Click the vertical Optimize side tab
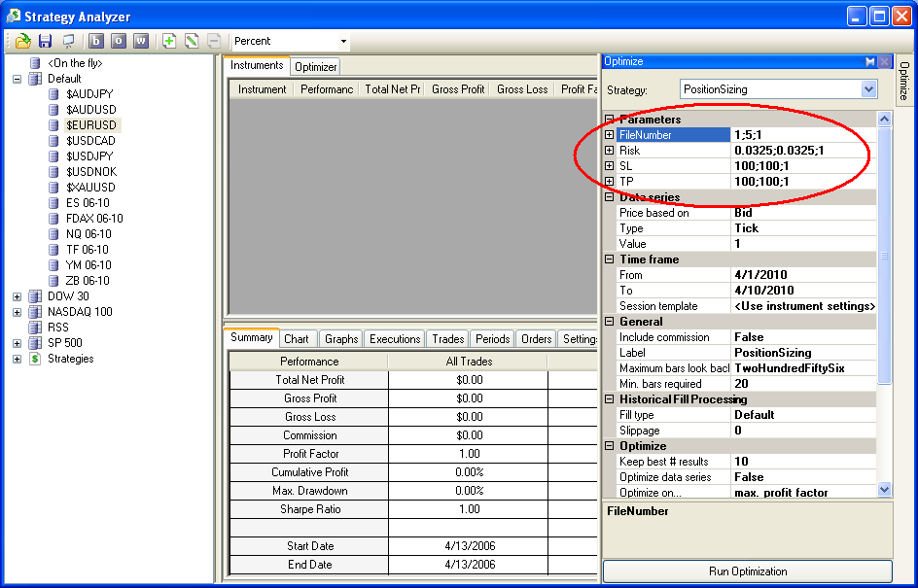The image size is (918, 588). [x=904, y=81]
